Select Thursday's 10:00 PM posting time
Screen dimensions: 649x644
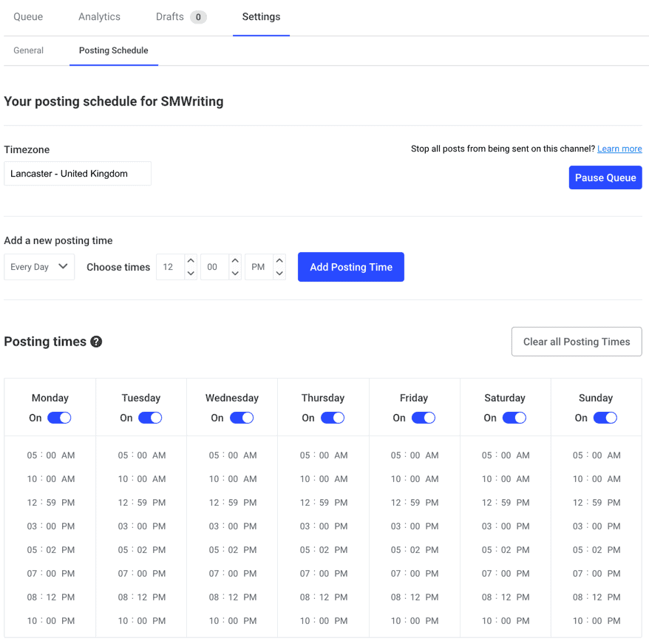pyautogui.click(x=324, y=621)
